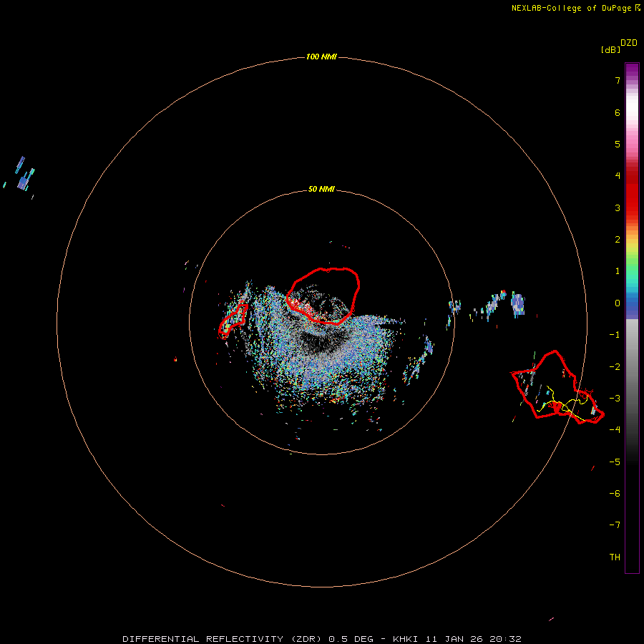Click the 5 dB value on the color scale
The image size is (644, 644).
[x=618, y=144]
